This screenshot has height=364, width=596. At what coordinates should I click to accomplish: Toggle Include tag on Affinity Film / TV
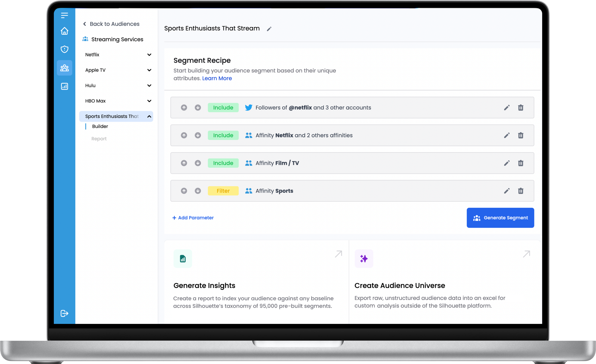(x=223, y=163)
